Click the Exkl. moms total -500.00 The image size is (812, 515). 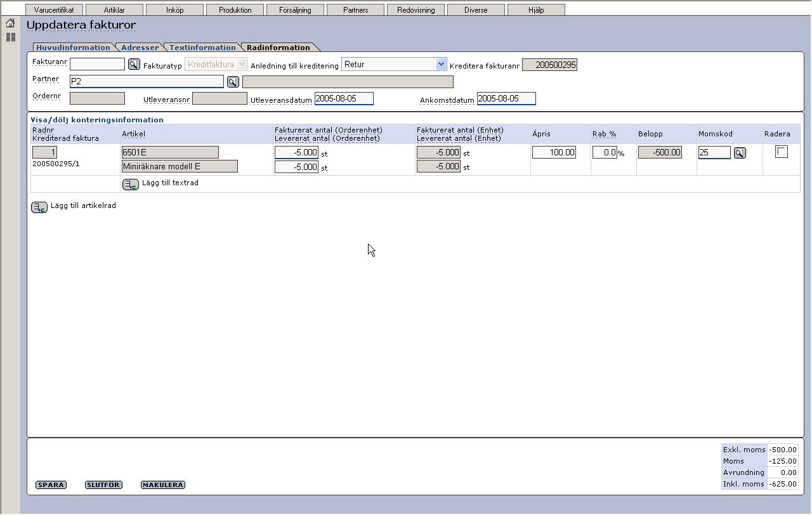click(782, 450)
